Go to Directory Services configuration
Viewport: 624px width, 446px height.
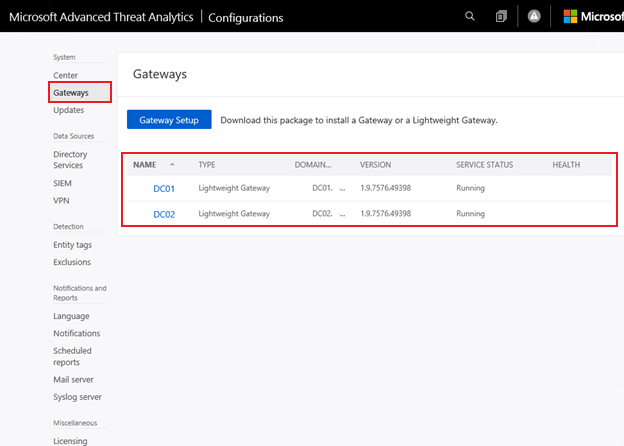70,160
